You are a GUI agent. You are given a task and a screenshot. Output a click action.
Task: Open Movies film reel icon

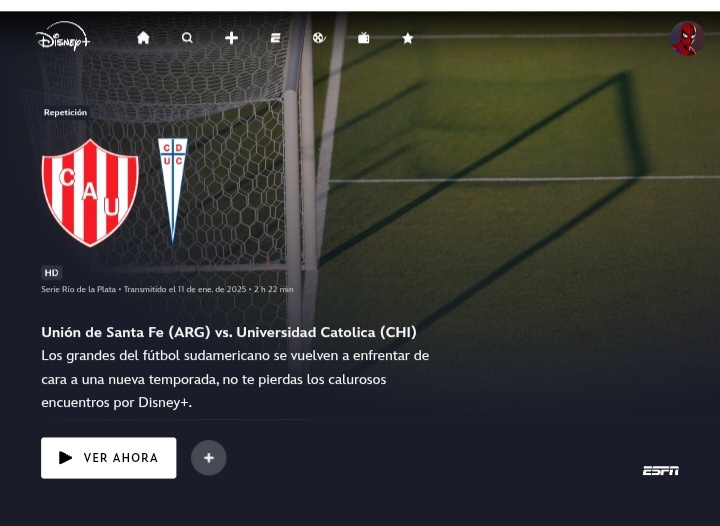[x=319, y=38]
